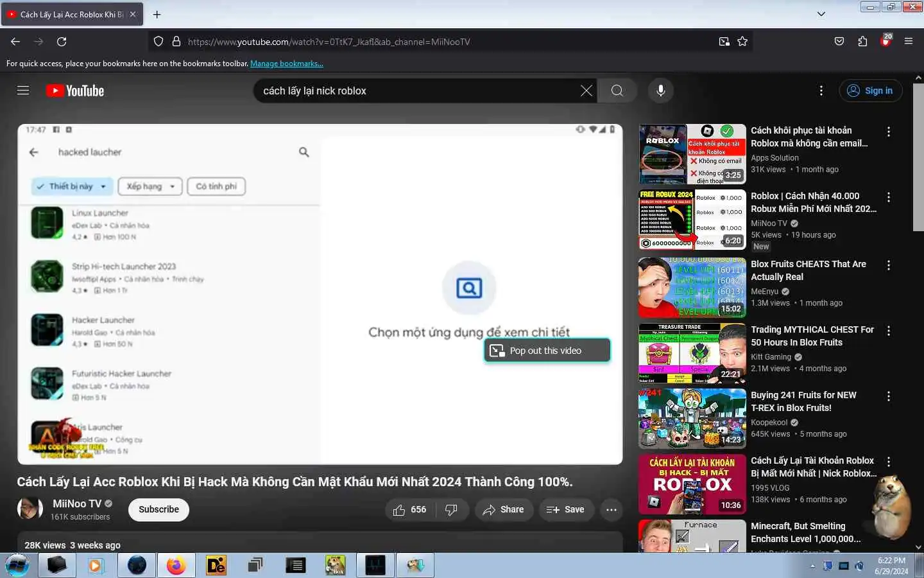Select the Cách Lấy Lại Acc Roblox tab
This screenshot has width=924, height=578.
(72, 14)
